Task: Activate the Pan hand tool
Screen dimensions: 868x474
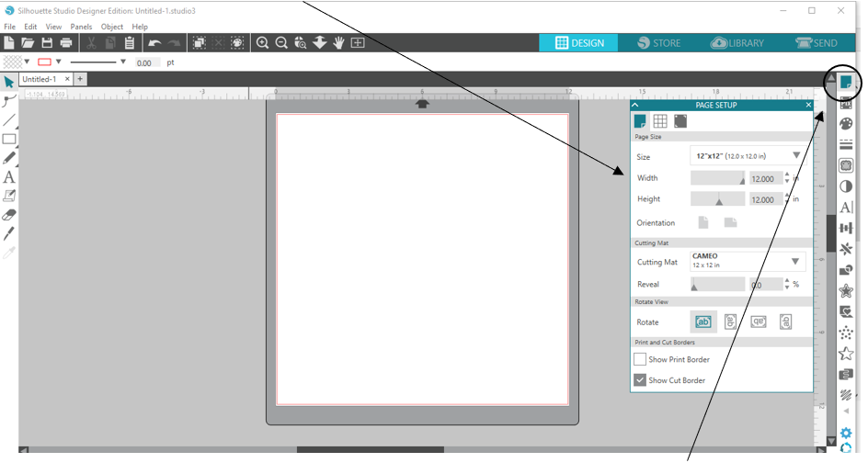Action: pyautogui.click(x=338, y=42)
